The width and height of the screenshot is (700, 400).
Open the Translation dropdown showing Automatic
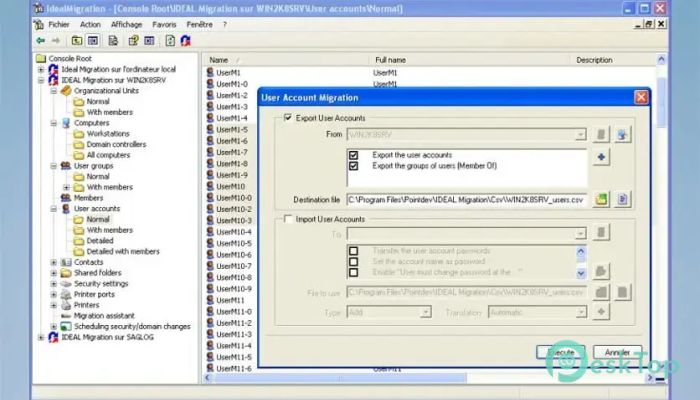tap(580, 312)
